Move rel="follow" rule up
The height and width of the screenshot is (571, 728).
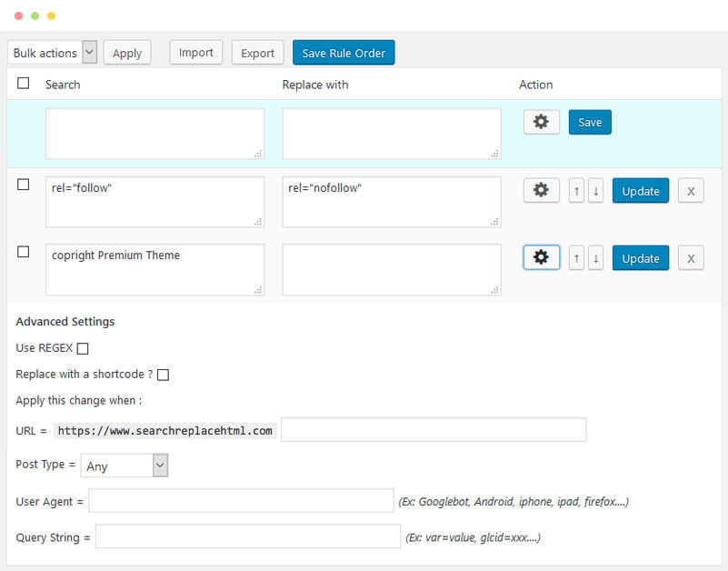tap(576, 191)
